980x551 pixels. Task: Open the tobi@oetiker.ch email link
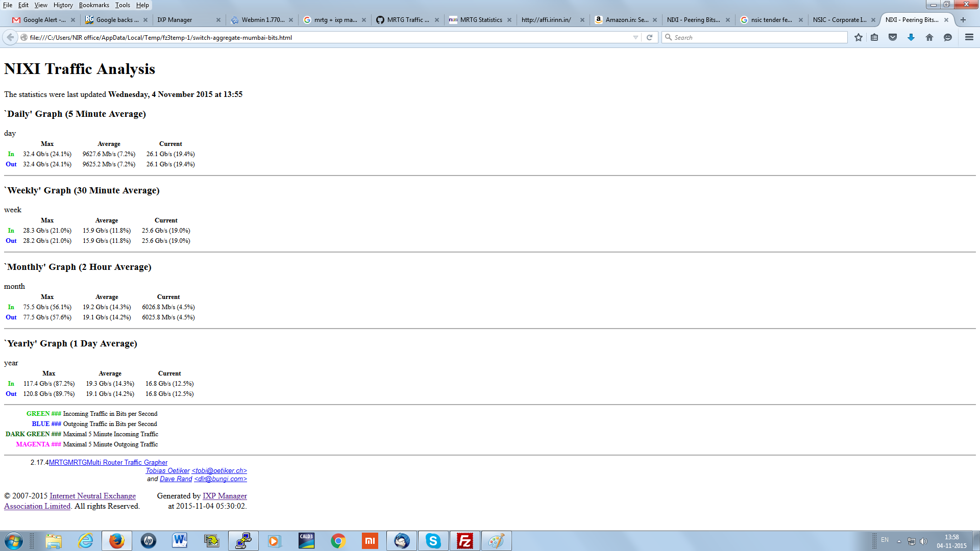219,470
